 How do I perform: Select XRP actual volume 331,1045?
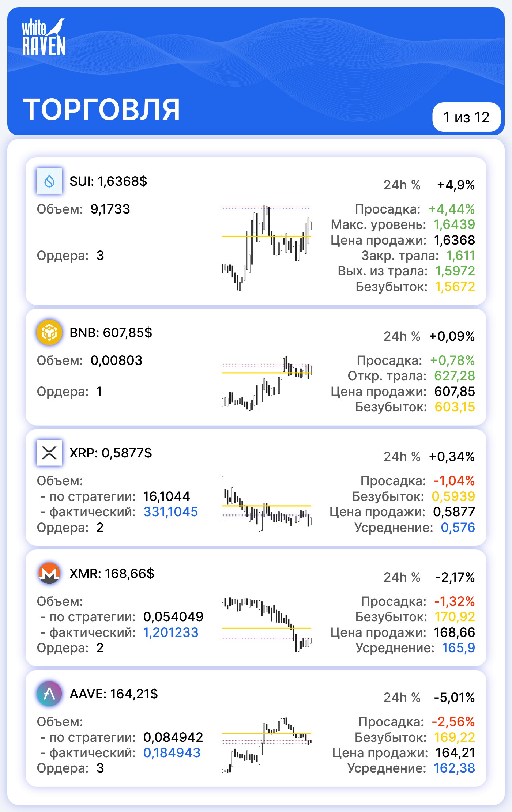coord(170,511)
